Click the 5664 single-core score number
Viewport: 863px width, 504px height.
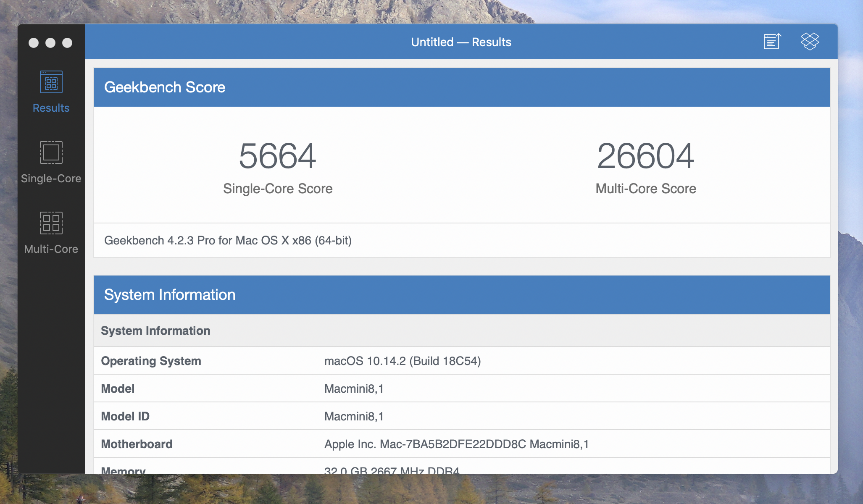[277, 156]
